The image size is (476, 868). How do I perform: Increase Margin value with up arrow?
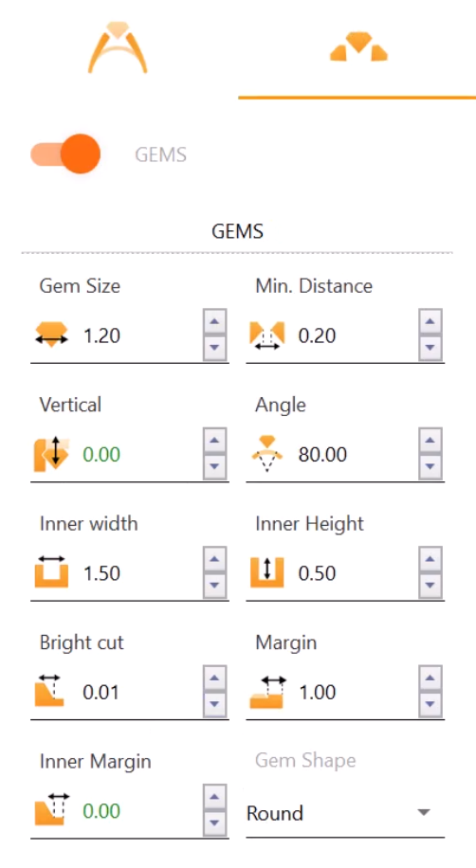[430, 678]
